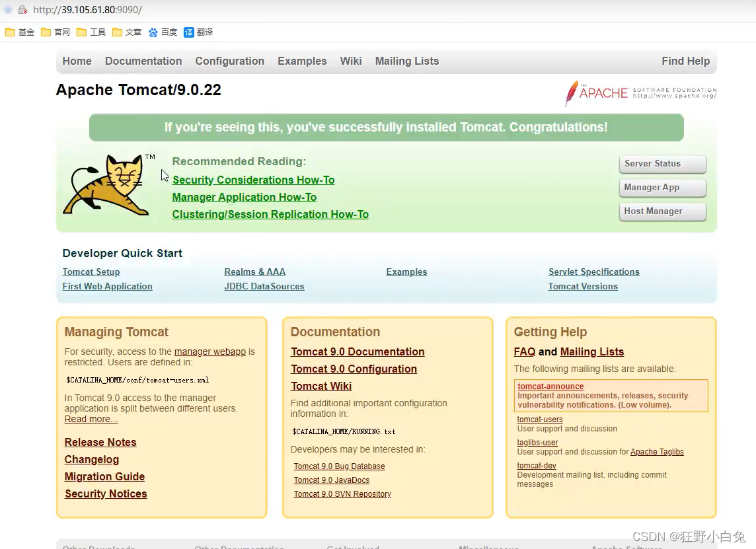Open the Realms & AAA link
Screen dimensions: 756x549
[255, 272]
